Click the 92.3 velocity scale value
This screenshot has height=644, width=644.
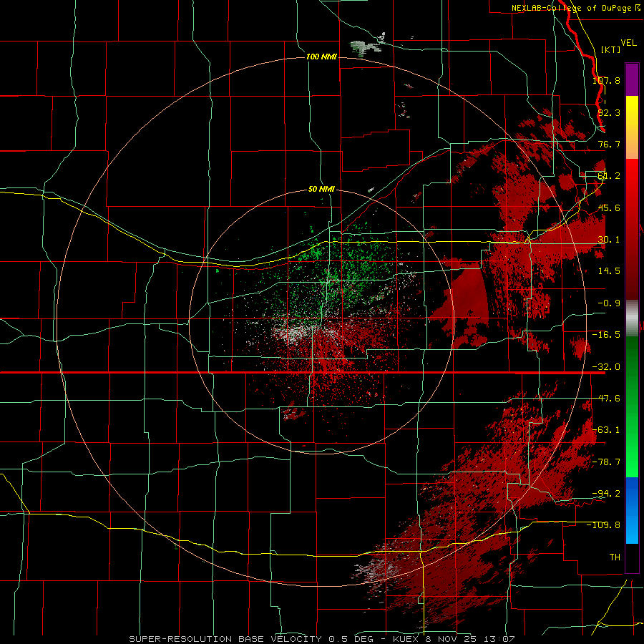tap(609, 112)
